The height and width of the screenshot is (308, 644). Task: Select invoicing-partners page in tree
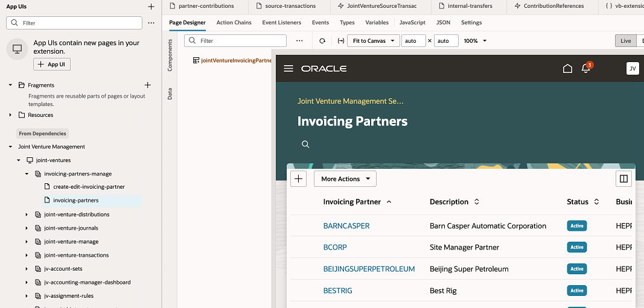click(x=75, y=201)
